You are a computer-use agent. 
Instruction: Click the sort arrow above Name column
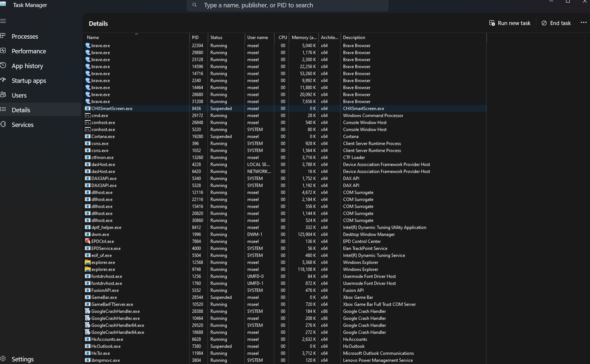pos(136,34)
